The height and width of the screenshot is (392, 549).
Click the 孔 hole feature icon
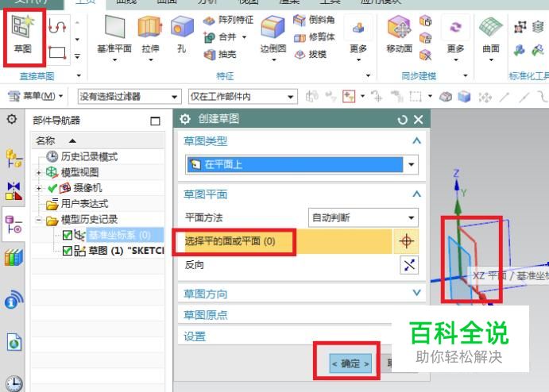(181, 27)
